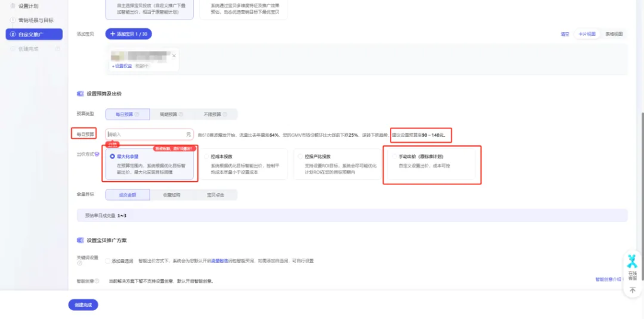Open help icon next to 智能创意
This screenshot has height=319, width=644.
click(x=97, y=281)
